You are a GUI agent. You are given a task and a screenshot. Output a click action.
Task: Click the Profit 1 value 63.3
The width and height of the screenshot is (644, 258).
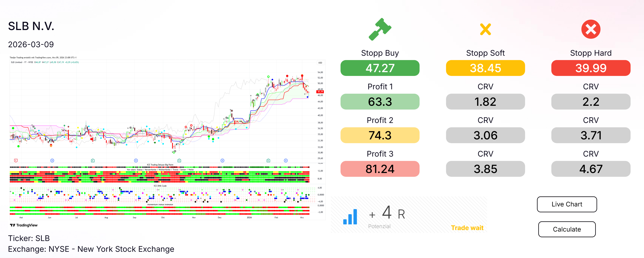point(380,102)
